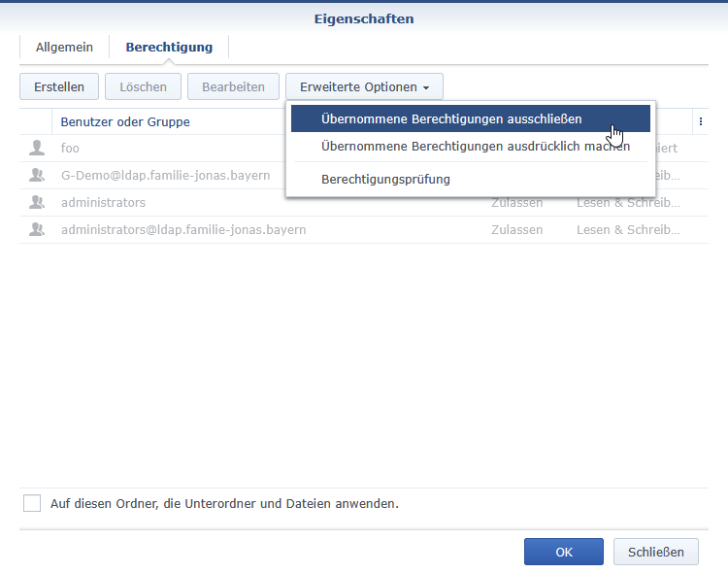Image resolution: width=728 pixels, height=573 pixels.
Task: Select the administrators@ldap.familie-jonas.bayern row
Action: pyautogui.click(x=183, y=229)
